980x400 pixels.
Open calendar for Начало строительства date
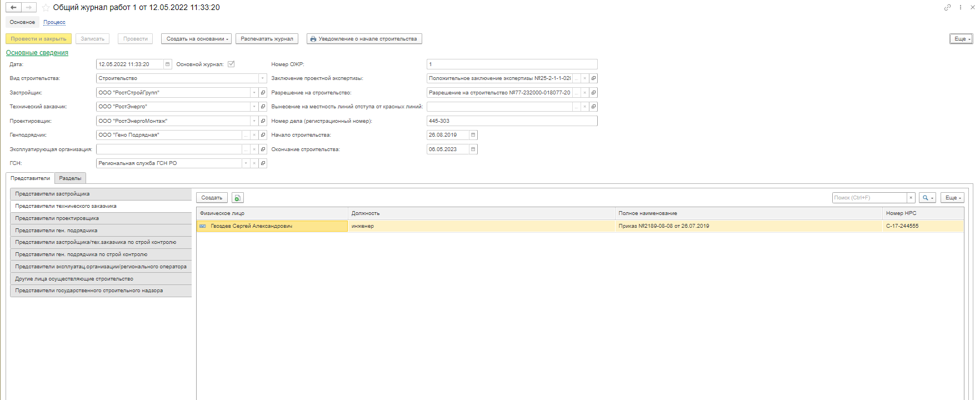click(473, 135)
